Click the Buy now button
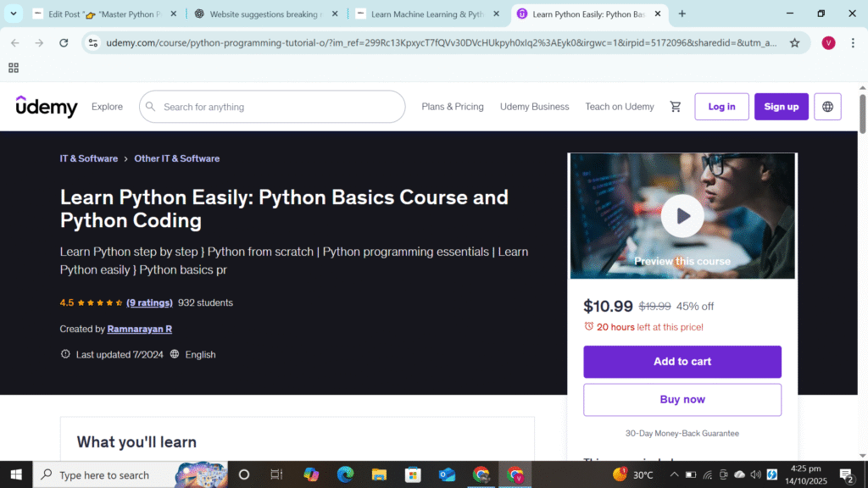 click(682, 400)
